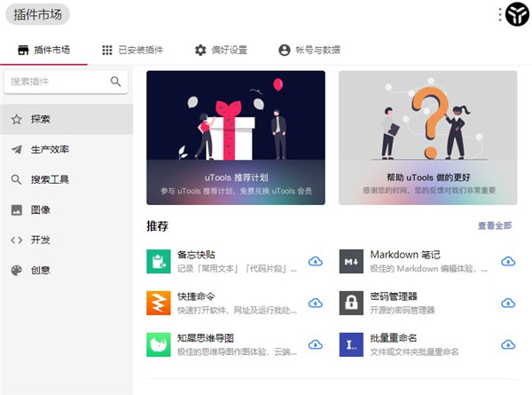Click the picture icon beside 图像
Screen dimensions: 532x395
coord(16,209)
